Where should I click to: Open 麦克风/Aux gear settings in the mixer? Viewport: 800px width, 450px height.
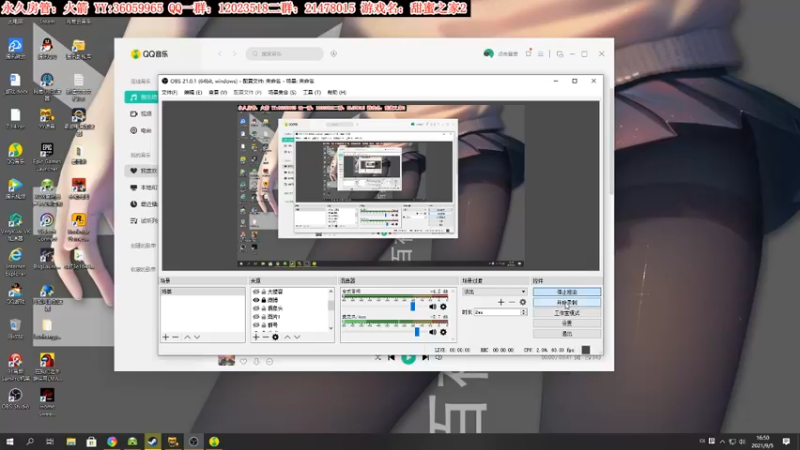(443, 332)
